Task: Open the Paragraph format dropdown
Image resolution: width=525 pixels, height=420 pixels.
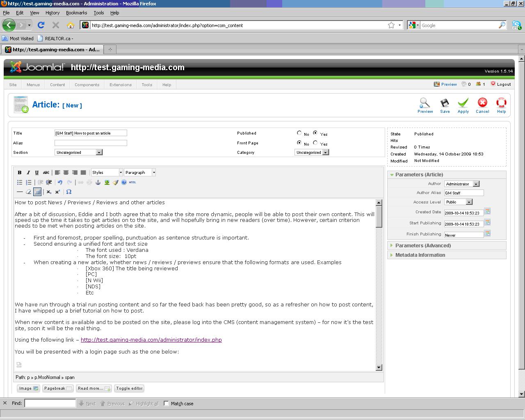Action: pos(140,173)
